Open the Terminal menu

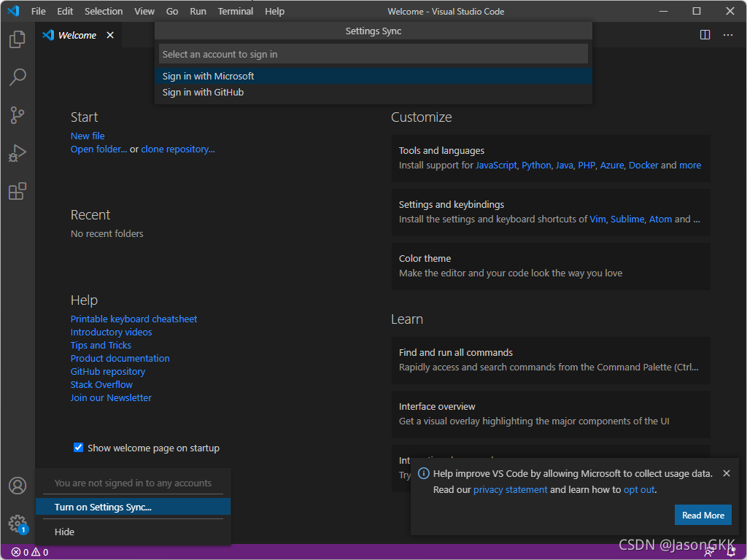(236, 12)
